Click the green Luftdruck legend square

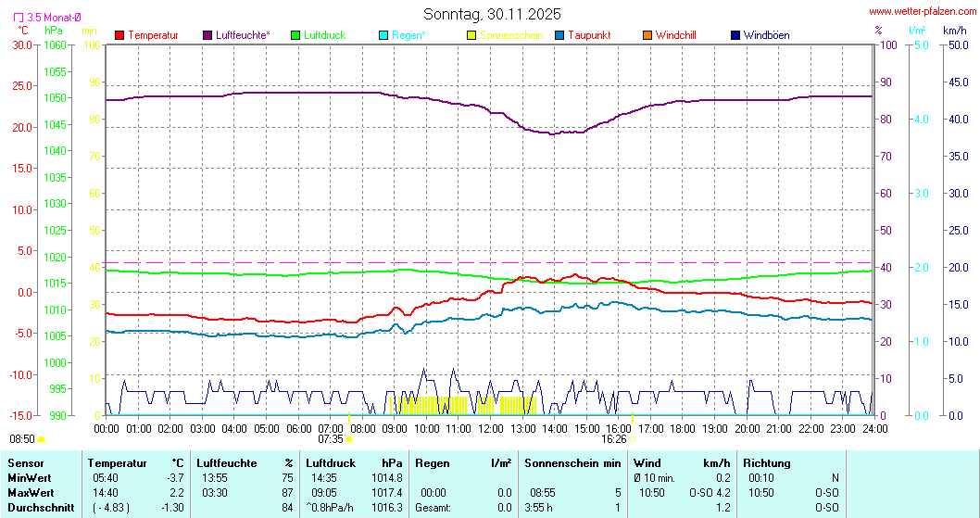pyautogui.click(x=295, y=35)
